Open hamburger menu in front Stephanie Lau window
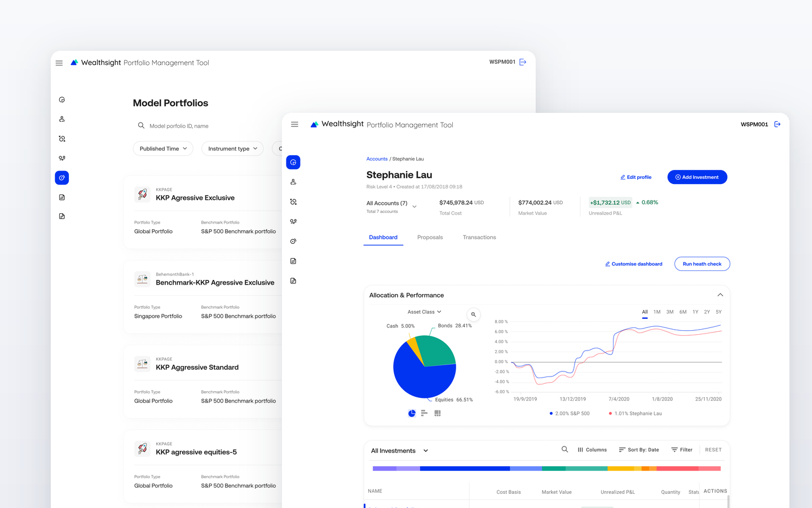Screen dimensions: 812x508 click(294, 124)
